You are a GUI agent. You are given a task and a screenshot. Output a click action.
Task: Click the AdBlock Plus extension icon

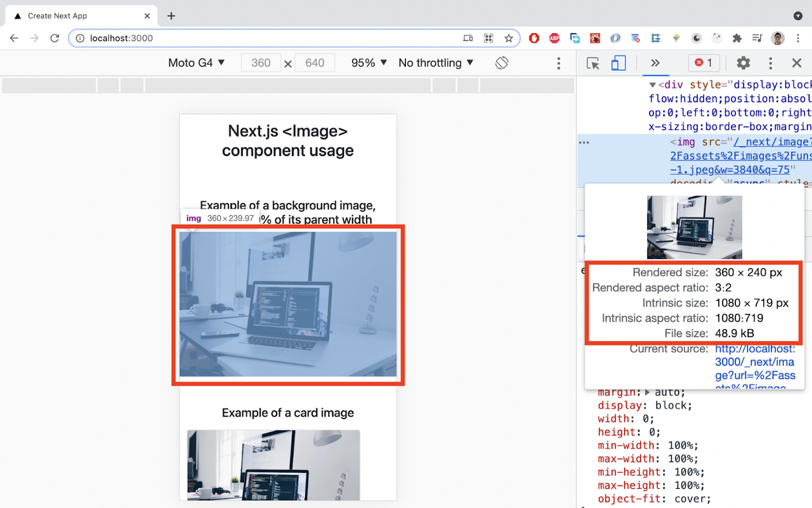[x=554, y=38]
